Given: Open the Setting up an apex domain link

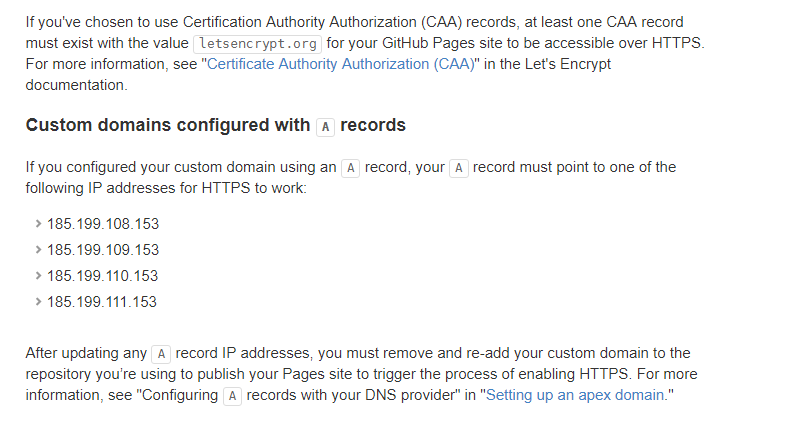Looking at the screenshot, I should [x=576, y=395].
